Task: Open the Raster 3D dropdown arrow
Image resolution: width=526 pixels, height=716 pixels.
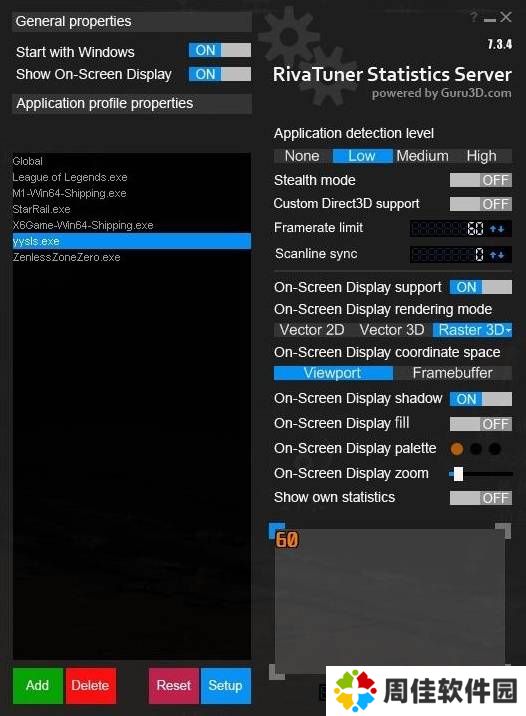Action: (x=508, y=330)
